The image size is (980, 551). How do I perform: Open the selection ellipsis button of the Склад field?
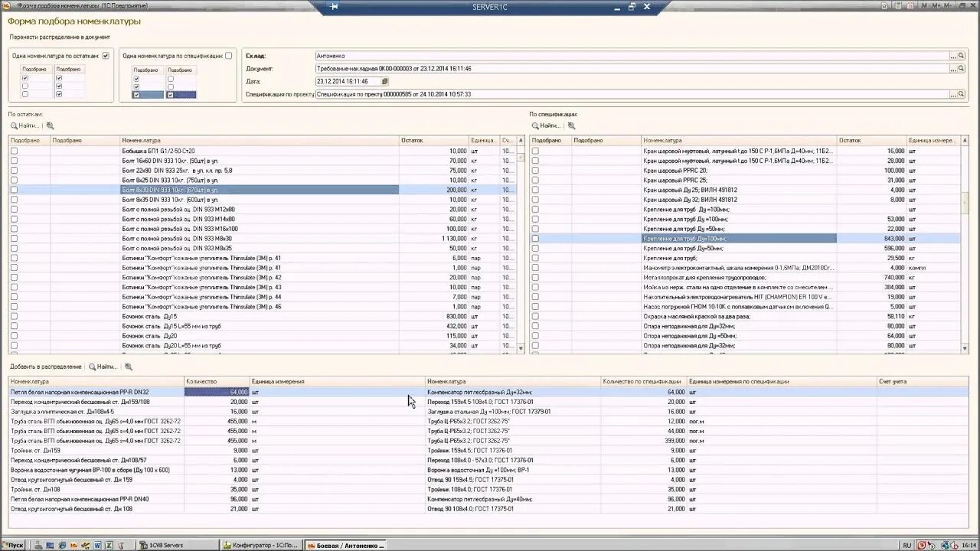(953, 56)
